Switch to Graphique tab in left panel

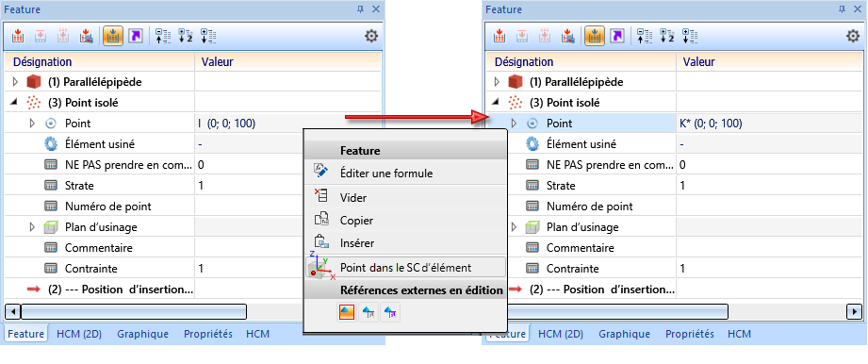143,334
